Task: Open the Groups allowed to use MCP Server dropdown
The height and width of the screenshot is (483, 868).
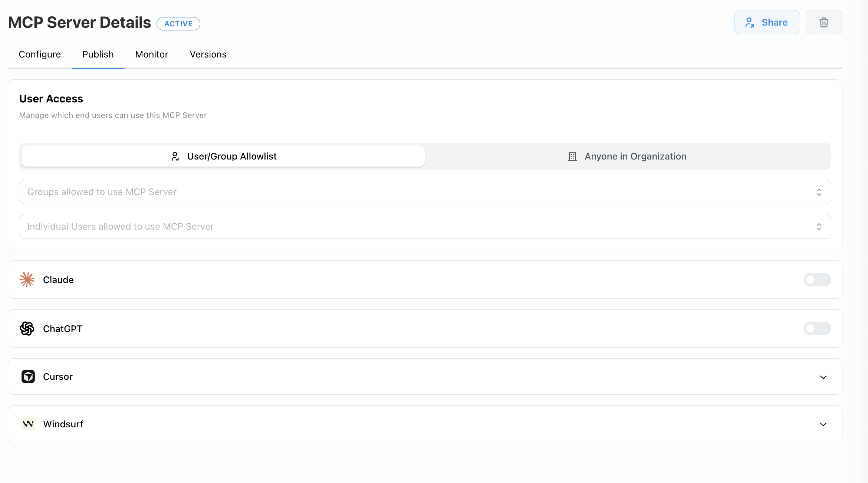Action: click(425, 192)
